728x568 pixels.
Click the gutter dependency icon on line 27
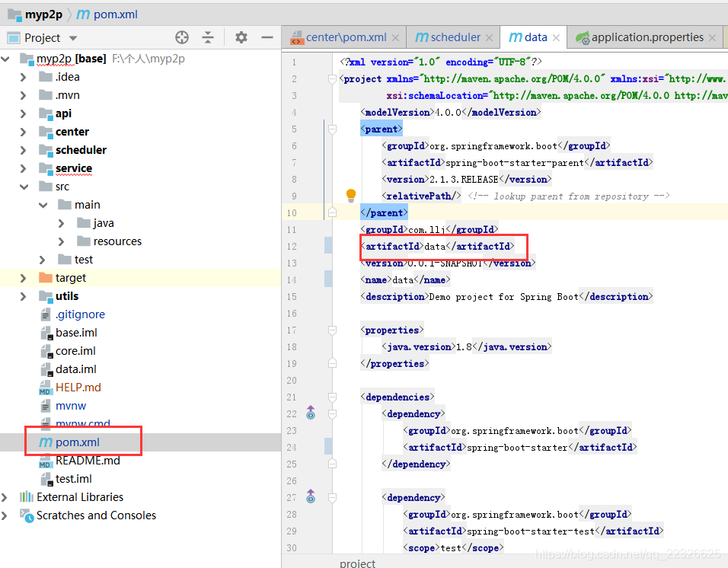pos(311,496)
